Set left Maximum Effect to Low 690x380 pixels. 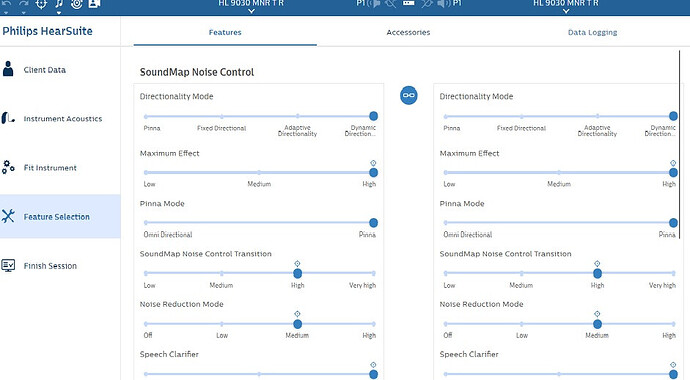point(146,173)
